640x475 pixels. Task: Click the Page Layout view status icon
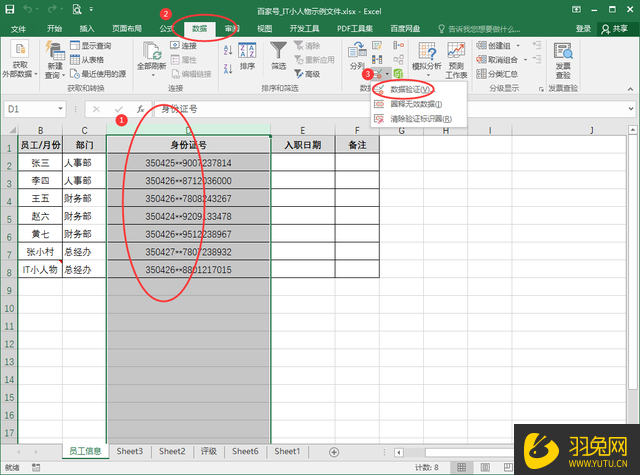[485, 467]
